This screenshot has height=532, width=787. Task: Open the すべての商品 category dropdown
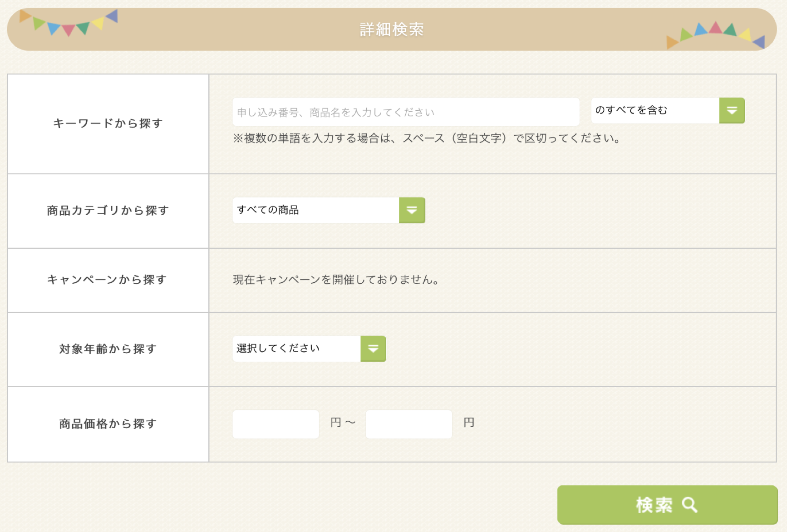[316, 210]
